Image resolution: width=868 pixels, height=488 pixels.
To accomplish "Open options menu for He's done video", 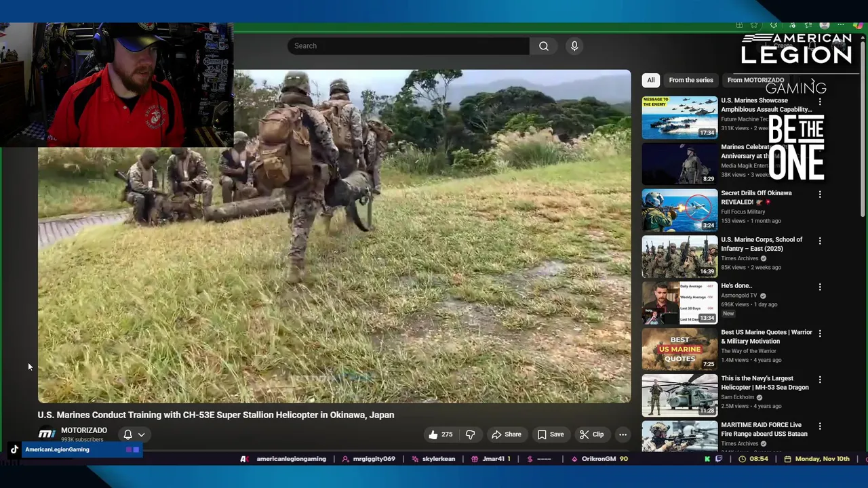I will click(x=820, y=287).
